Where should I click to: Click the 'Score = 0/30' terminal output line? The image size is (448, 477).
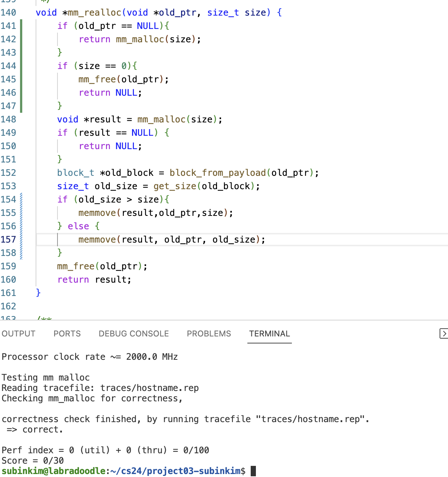[x=33, y=461]
